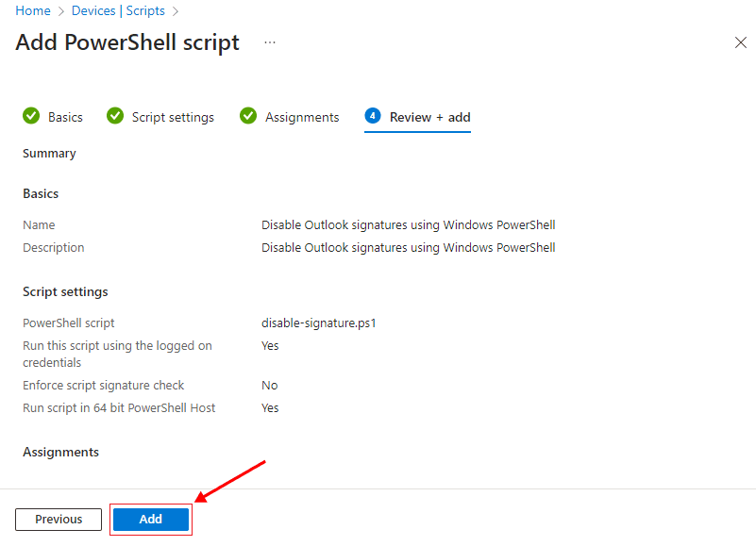This screenshot has height=546, width=756.
Task: Click the disable-signature.ps1 file name
Action: [319, 323]
